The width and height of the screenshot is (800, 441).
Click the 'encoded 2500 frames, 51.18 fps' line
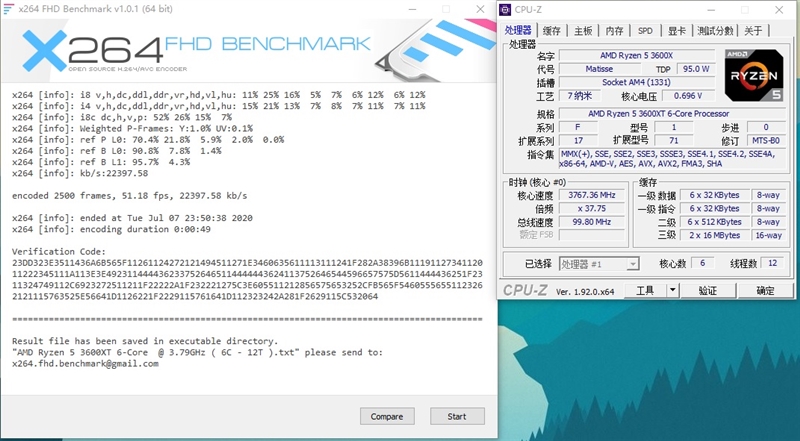[130, 195]
